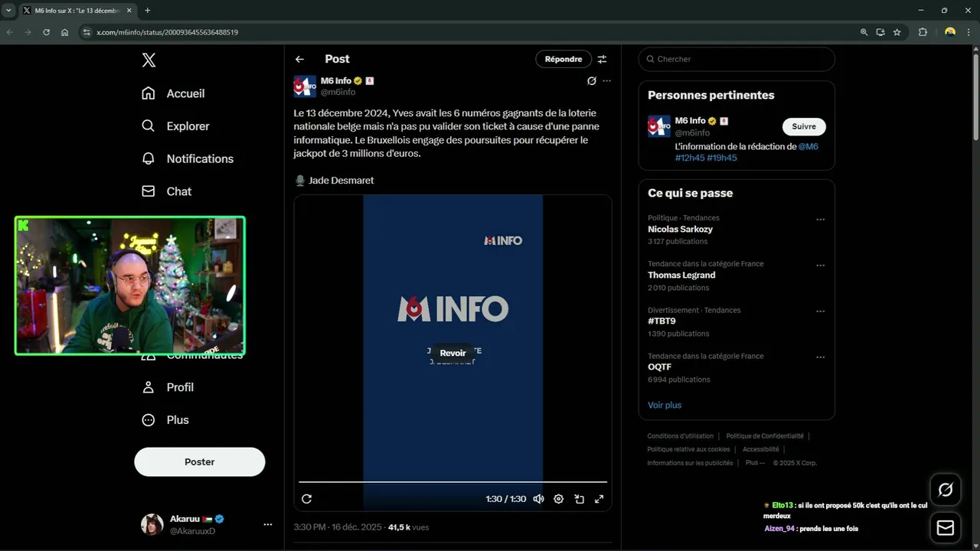
Task: Open the site information icon in the address bar
Action: point(87,32)
